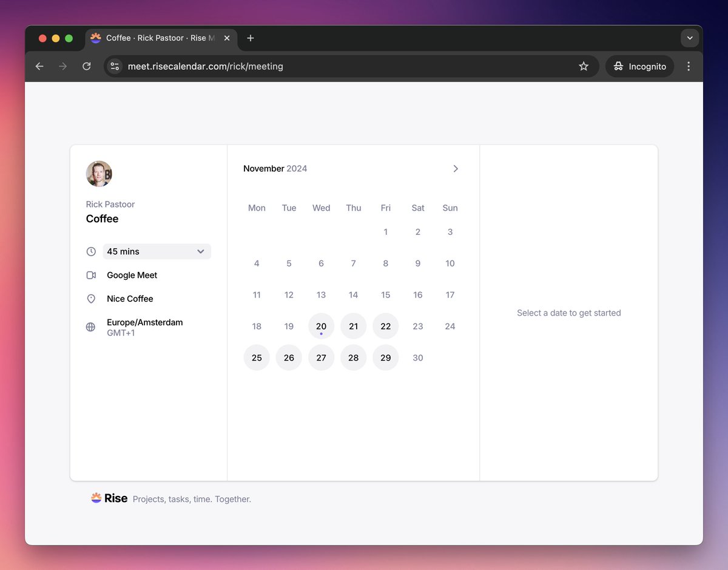
Task: Click the disabled date 23
Action: (418, 326)
